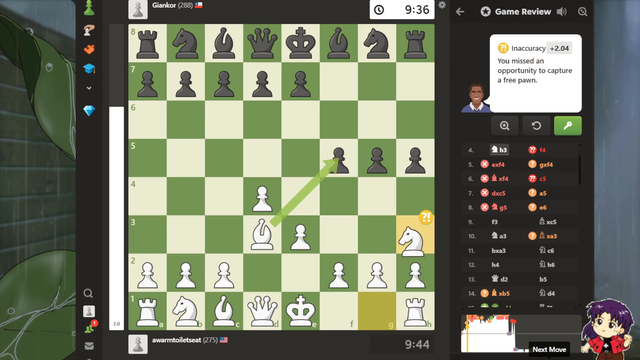Image resolution: width=640 pixels, height=360 pixels.
Task: Click the white queen on d1
Action: click(x=262, y=311)
